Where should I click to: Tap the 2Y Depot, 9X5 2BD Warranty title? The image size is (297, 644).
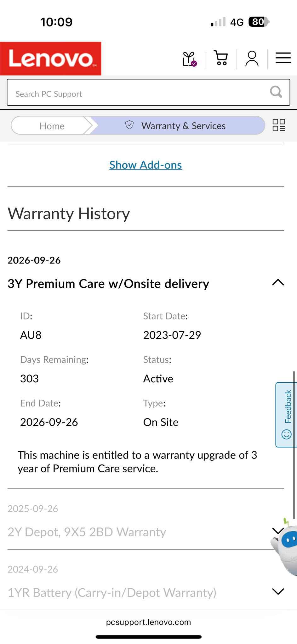[x=87, y=532]
